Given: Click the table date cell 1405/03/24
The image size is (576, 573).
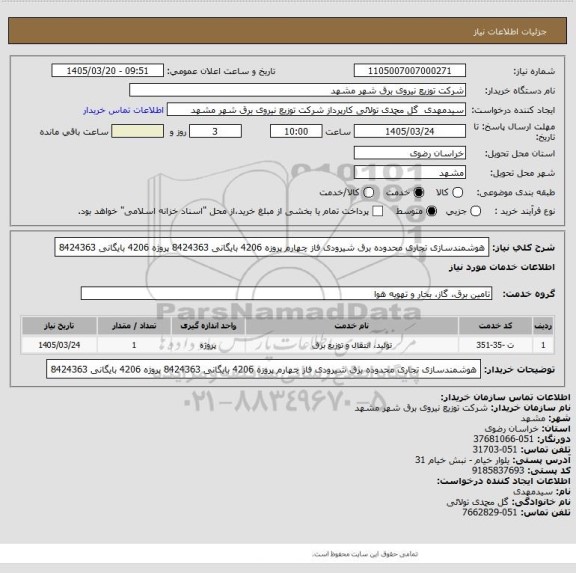Looking at the screenshot, I should point(59,345).
